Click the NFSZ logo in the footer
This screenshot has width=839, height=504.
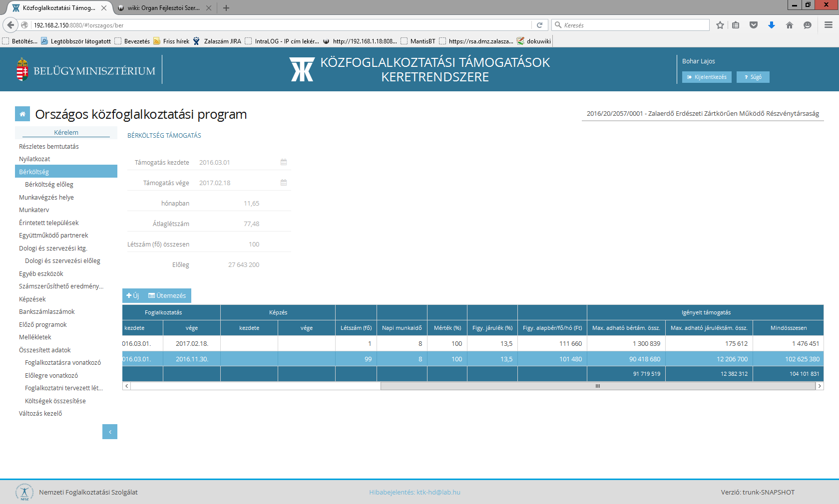pyautogui.click(x=24, y=492)
